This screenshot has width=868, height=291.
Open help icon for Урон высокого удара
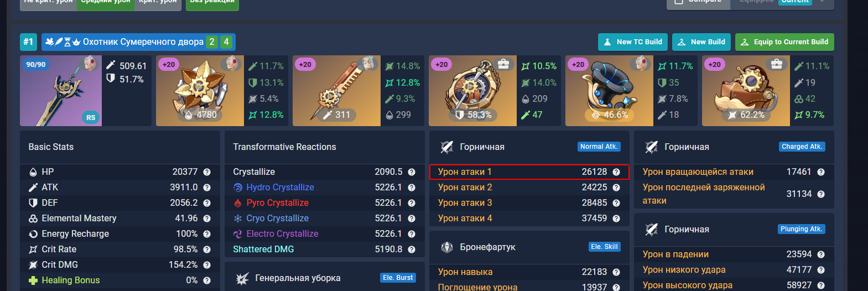821,285
